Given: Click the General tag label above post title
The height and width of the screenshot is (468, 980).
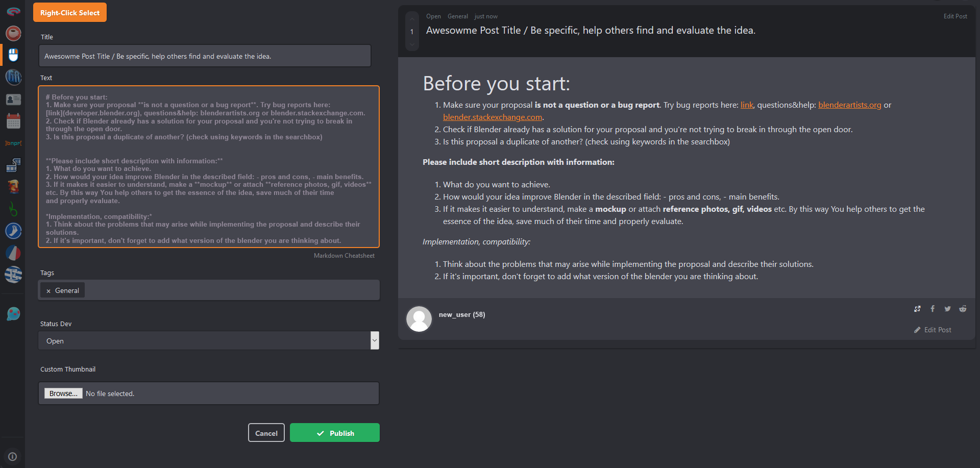Looking at the screenshot, I should (458, 16).
